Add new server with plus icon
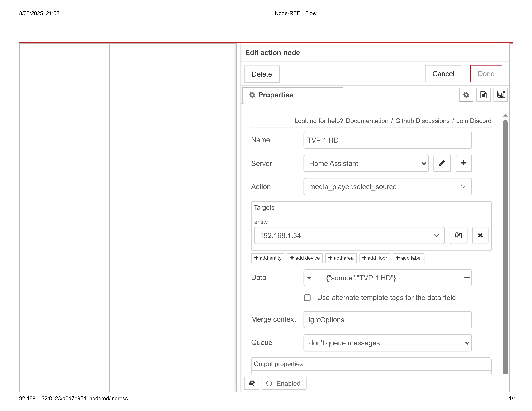The image size is (532, 411). [x=463, y=163]
